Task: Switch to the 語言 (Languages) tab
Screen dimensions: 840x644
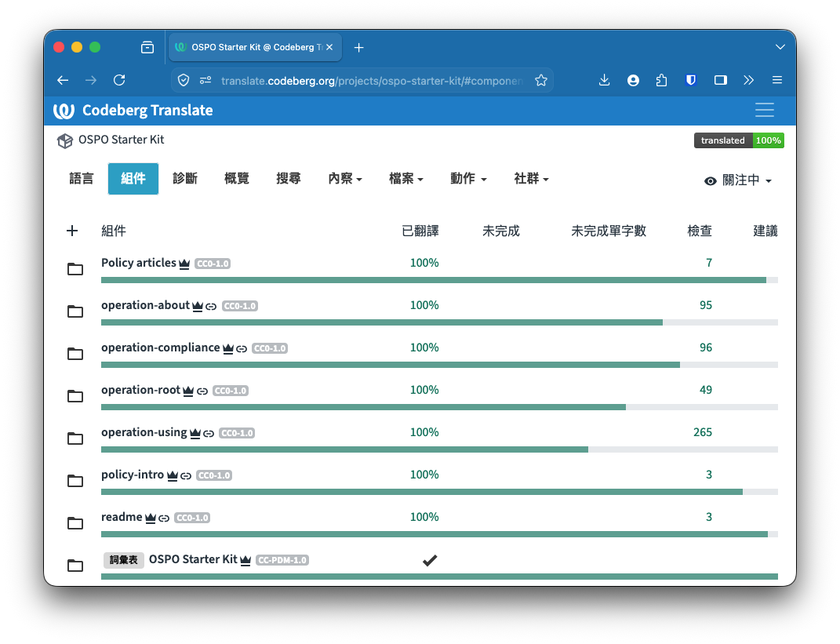Action: pyautogui.click(x=82, y=178)
